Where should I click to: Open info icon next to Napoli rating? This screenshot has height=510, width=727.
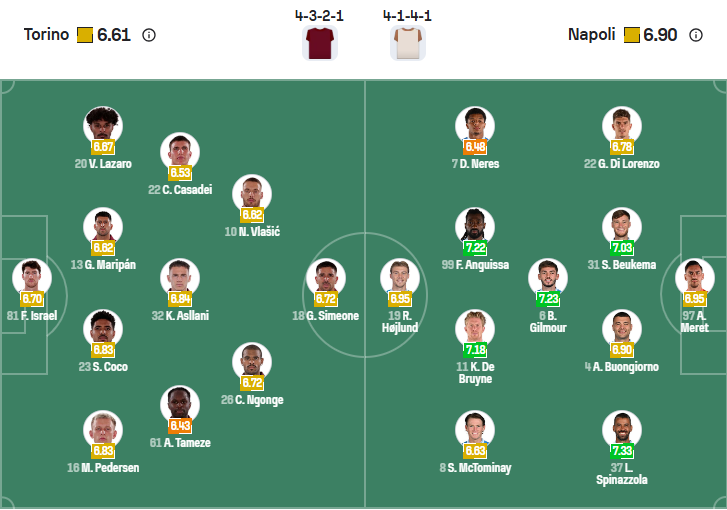pyautogui.click(x=696, y=35)
